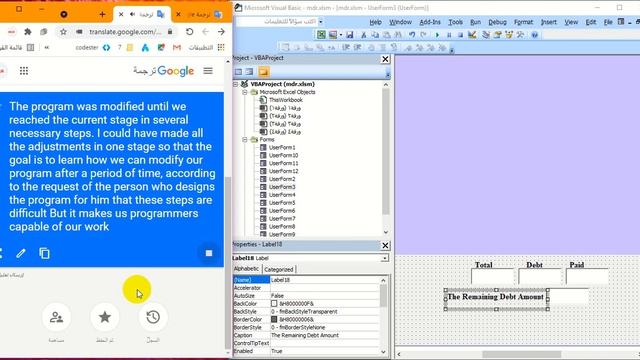The image size is (640, 360).
Task: Click View Code icon in Project panel
Action: coord(238,72)
